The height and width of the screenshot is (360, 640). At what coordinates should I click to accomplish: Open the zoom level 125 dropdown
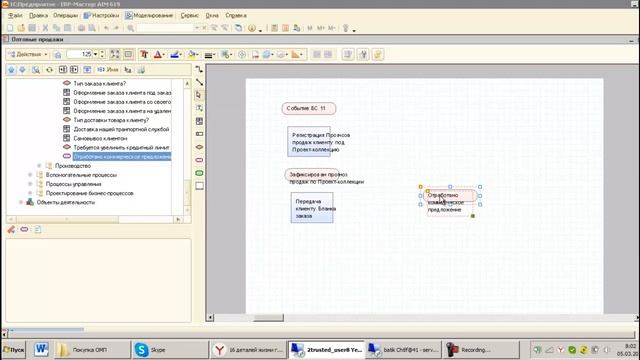point(96,54)
